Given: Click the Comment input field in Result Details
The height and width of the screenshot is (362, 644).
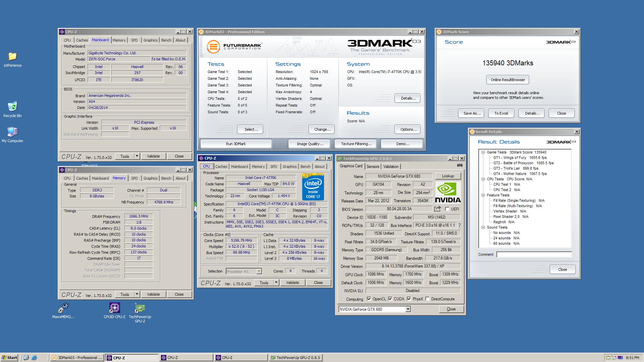Looking at the screenshot, I should pyautogui.click(x=534, y=254).
